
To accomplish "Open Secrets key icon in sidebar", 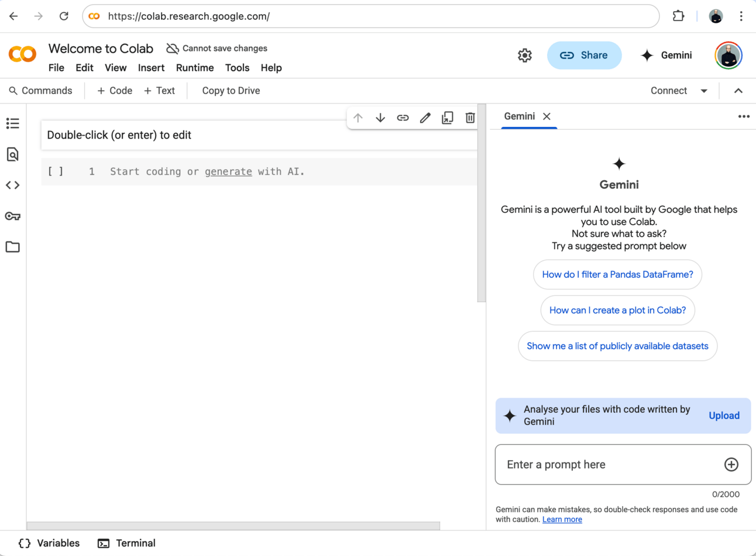I will 13,216.
